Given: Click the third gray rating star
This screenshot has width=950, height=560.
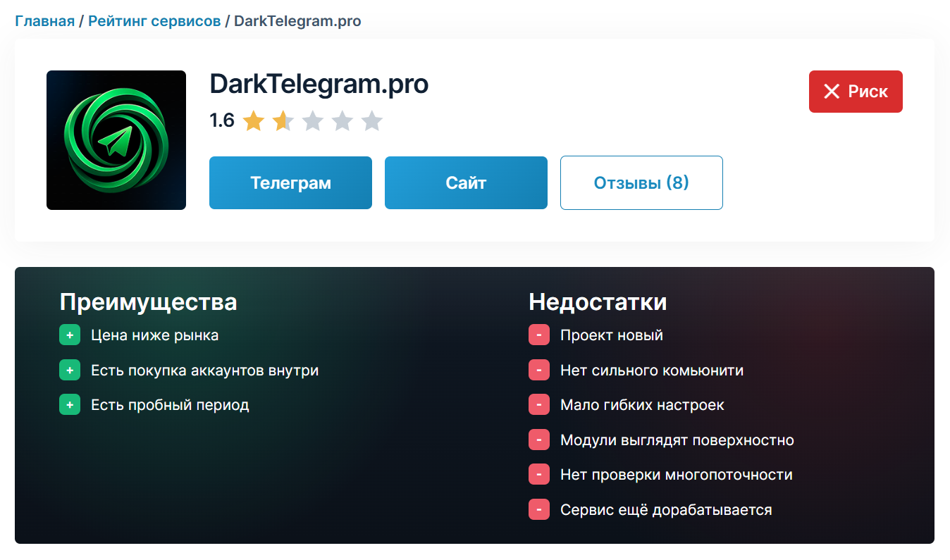Looking at the screenshot, I should tap(312, 121).
